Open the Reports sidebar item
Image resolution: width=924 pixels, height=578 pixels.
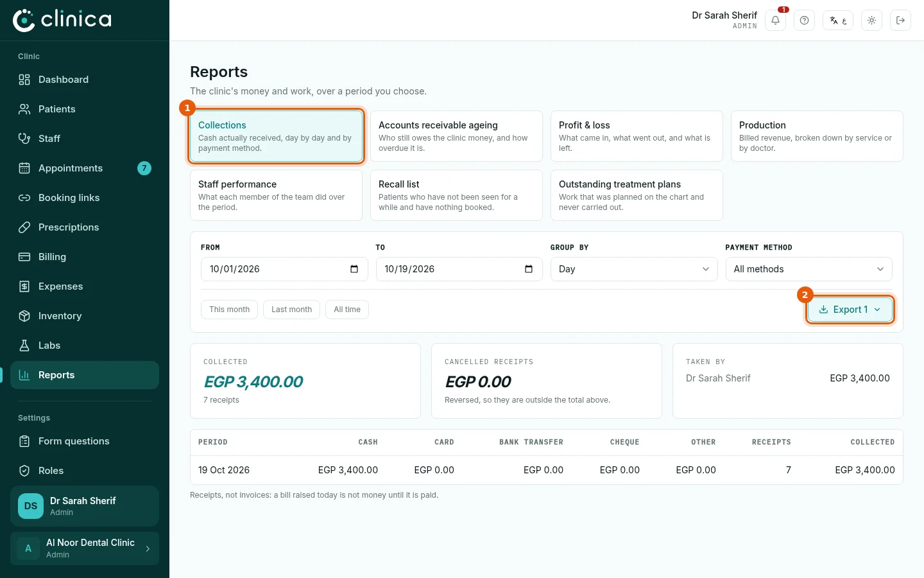tap(85, 375)
